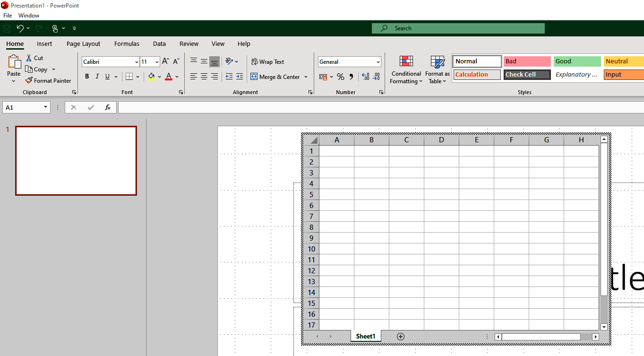Select slide 1 thumbnail in the pane
This screenshot has width=644, height=356.
click(76, 160)
